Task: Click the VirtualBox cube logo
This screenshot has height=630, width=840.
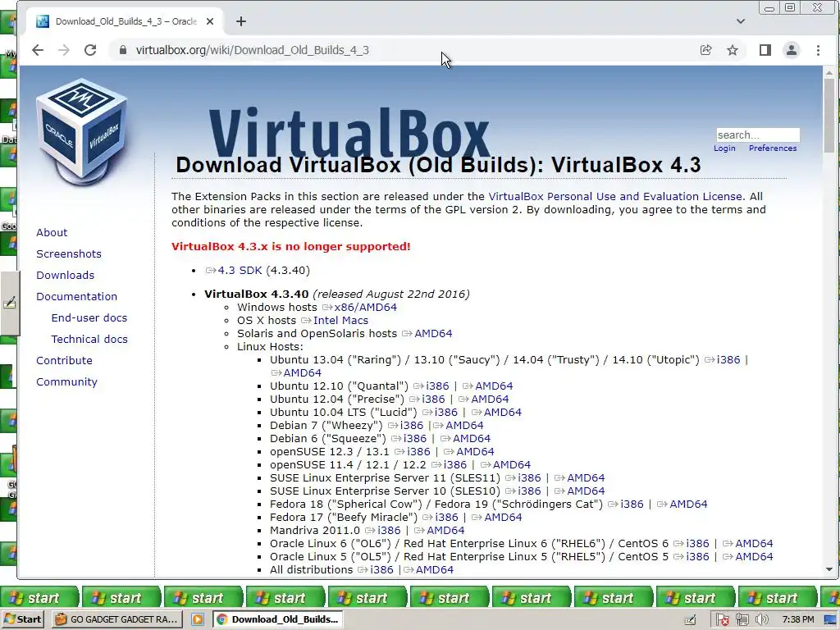Action: [82, 131]
